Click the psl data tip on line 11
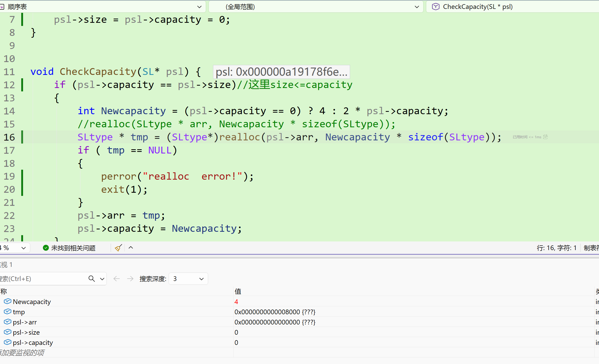 (281, 72)
